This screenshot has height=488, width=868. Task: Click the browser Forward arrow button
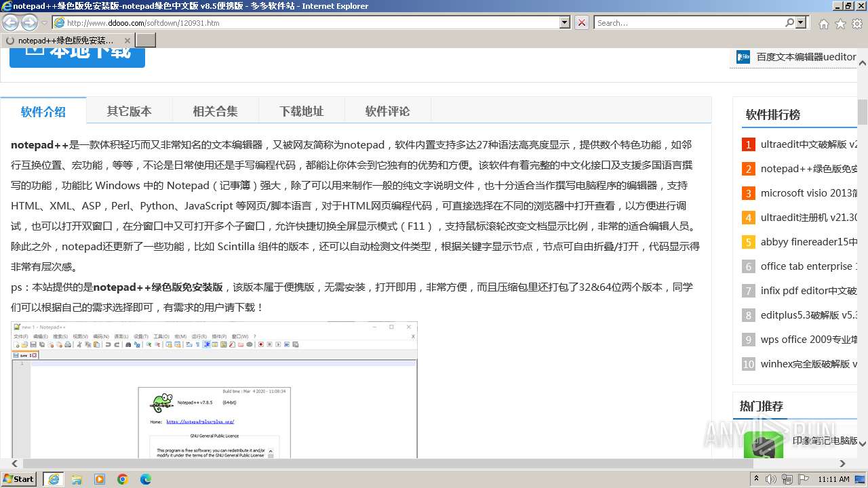point(29,22)
